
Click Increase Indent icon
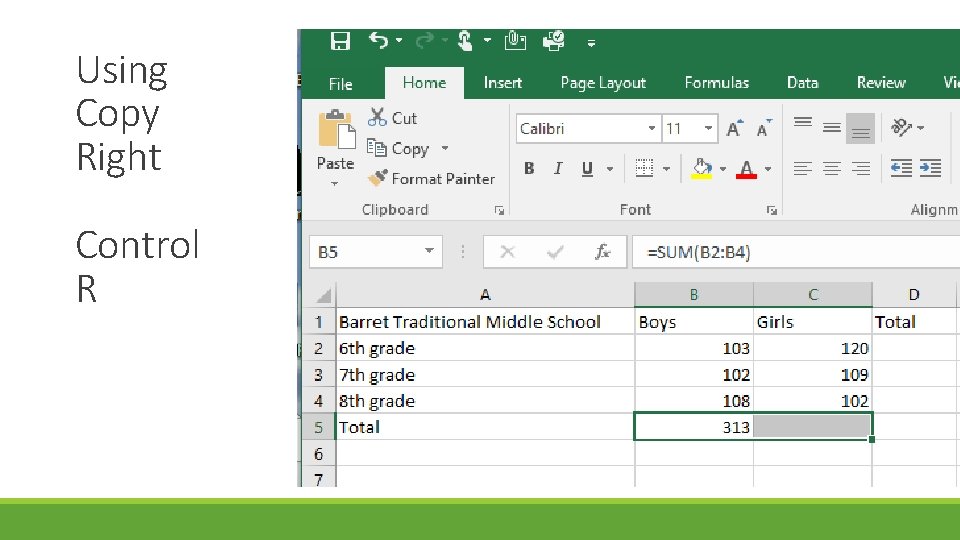coord(931,168)
